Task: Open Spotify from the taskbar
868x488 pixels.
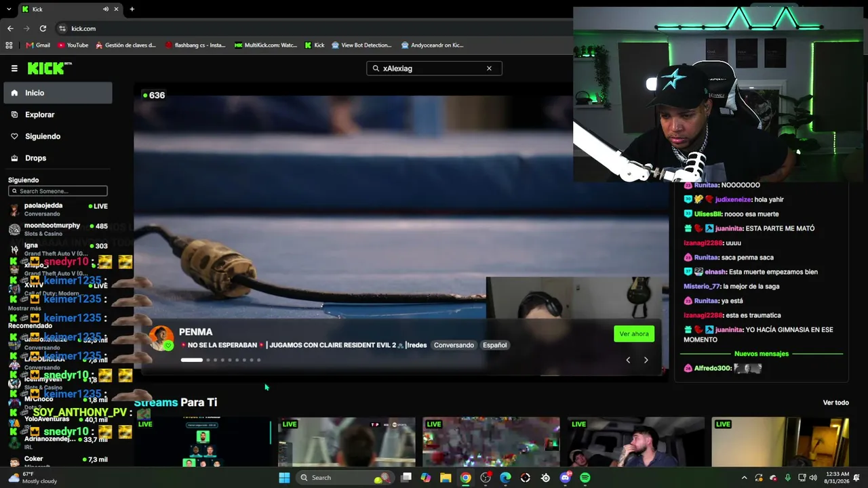Action: pyautogui.click(x=585, y=478)
